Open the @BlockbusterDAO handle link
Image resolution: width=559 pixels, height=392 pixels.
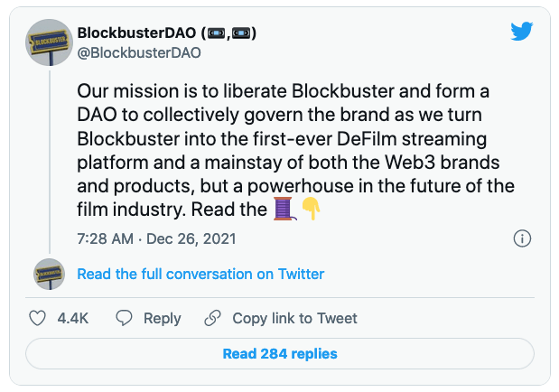click(139, 52)
